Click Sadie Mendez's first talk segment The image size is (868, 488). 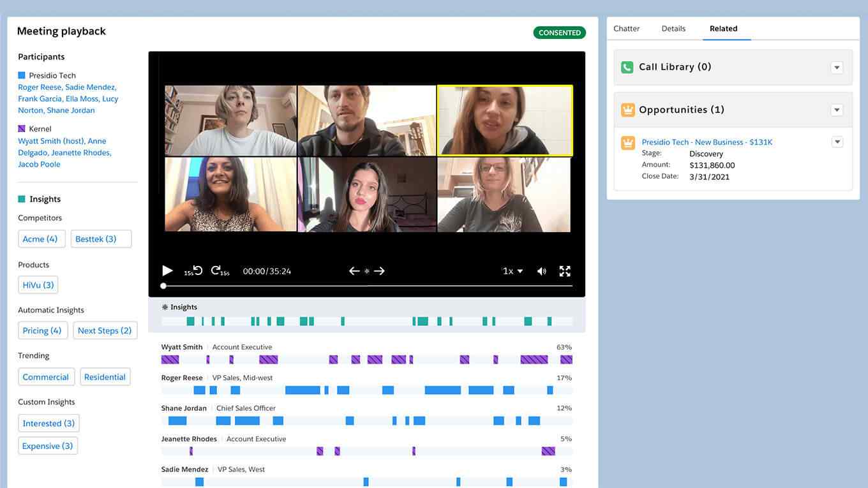click(x=199, y=482)
